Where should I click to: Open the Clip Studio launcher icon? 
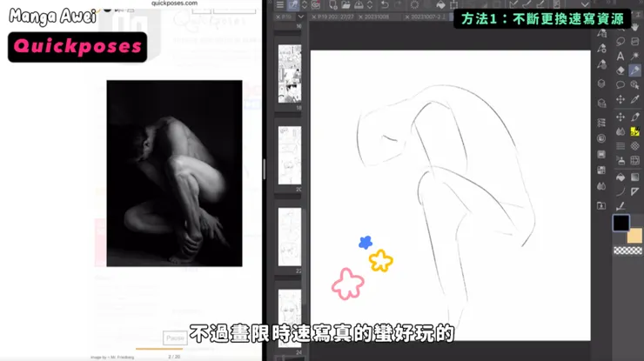[316, 5]
